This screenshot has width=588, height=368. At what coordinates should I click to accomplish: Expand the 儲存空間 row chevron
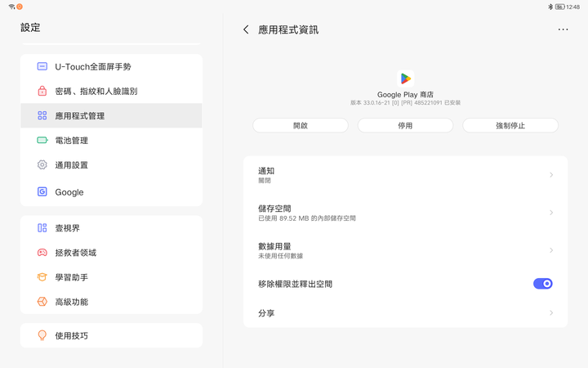point(551,213)
